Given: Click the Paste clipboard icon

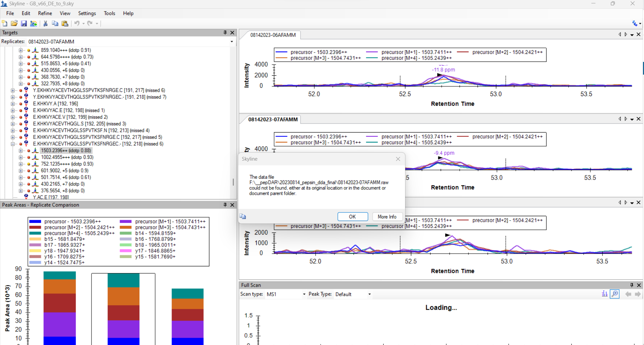Looking at the screenshot, I should (x=65, y=23).
